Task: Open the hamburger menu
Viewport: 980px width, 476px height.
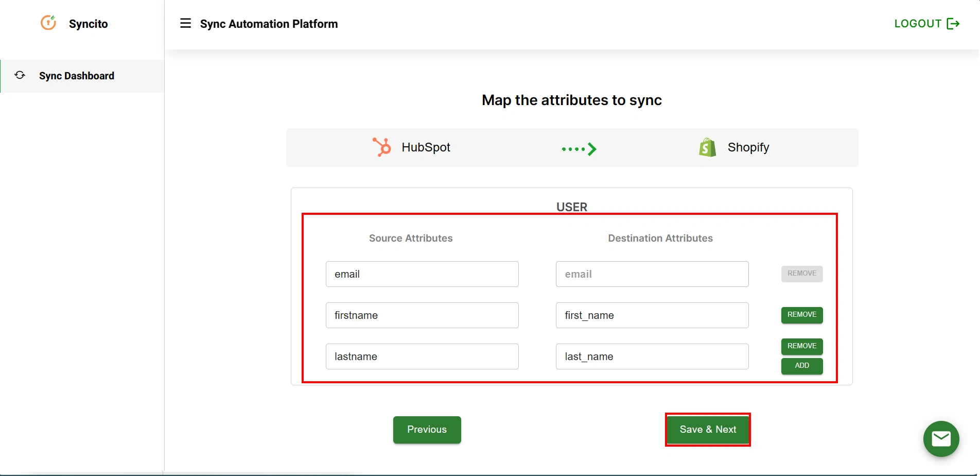Action: [185, 23]
